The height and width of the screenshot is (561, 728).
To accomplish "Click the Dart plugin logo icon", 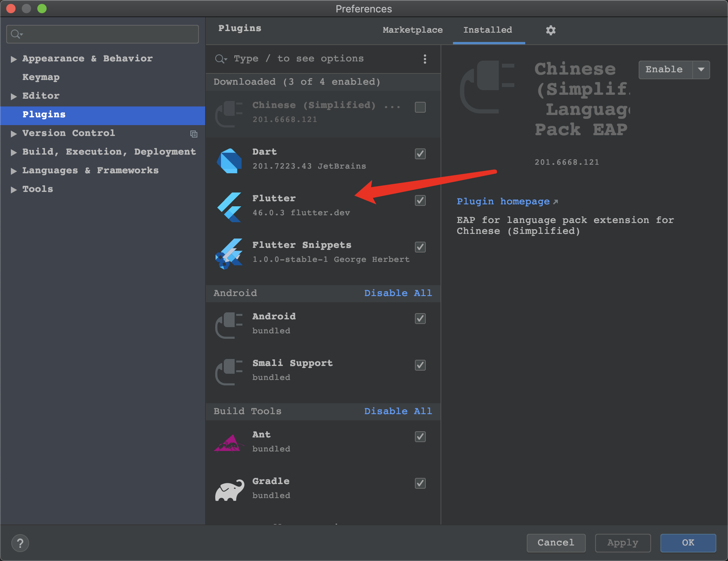I will click(x=229, y=161).
